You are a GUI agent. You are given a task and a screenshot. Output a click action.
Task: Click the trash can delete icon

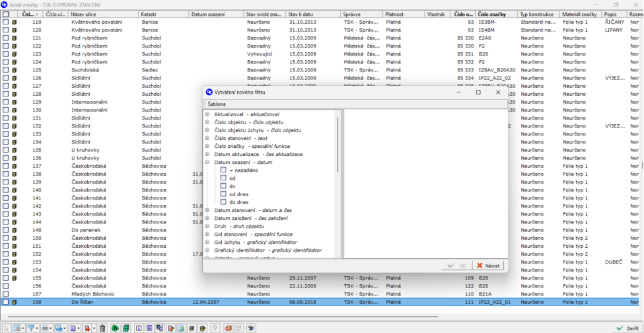pos(102,328)
